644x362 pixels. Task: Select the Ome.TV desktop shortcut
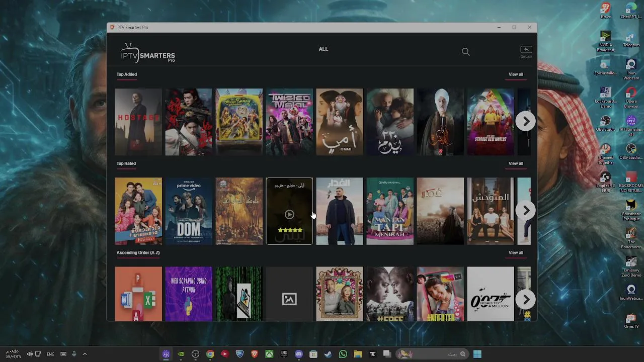631,321
